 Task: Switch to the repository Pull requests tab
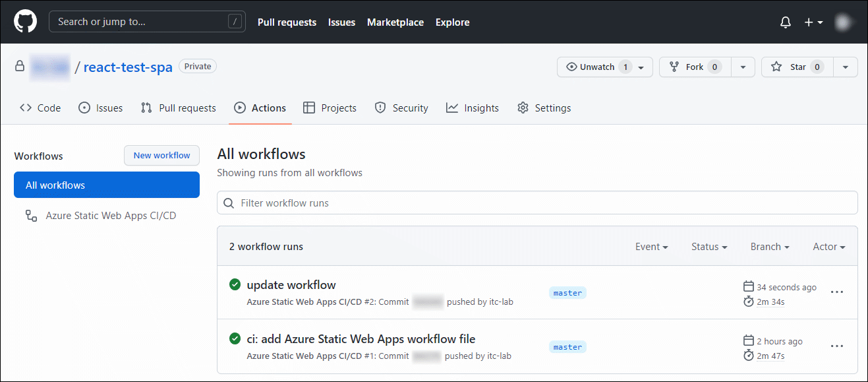pos(179,108)
